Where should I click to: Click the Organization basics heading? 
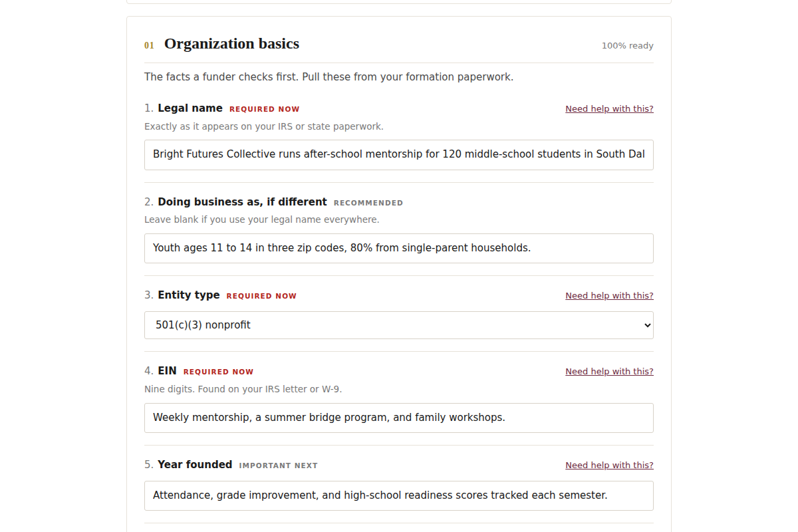231,44
